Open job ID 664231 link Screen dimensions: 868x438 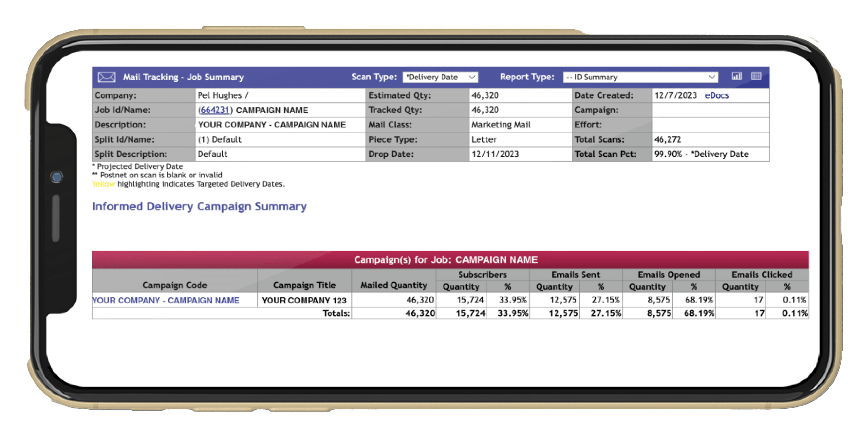click(x=215, y=110)
